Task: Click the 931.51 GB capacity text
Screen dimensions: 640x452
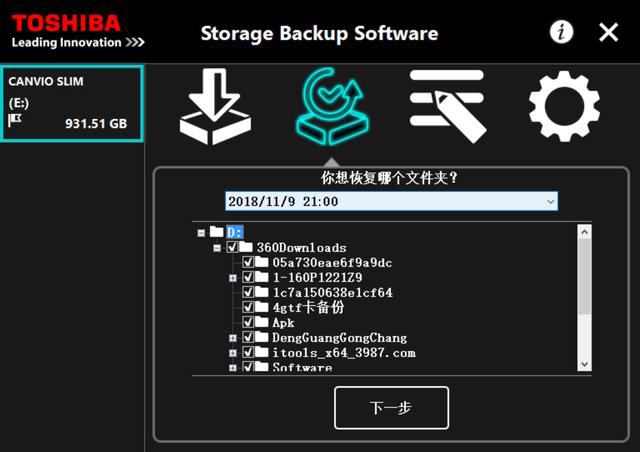Action: [96, 124]
